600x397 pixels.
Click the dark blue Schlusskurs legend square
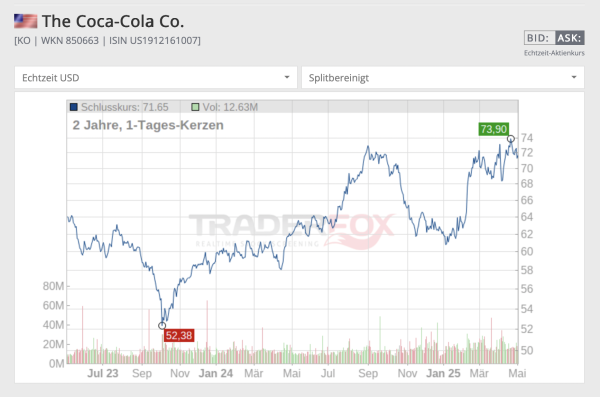[74, 107]
